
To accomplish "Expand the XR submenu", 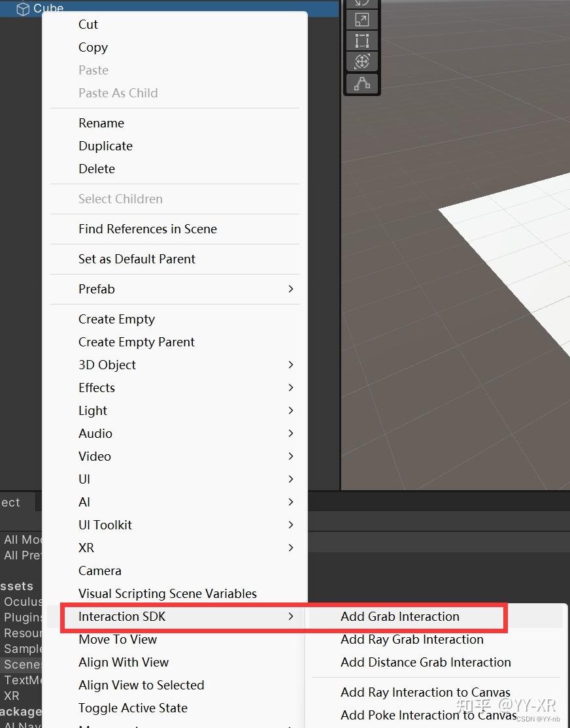I will [x=86, y=548].
